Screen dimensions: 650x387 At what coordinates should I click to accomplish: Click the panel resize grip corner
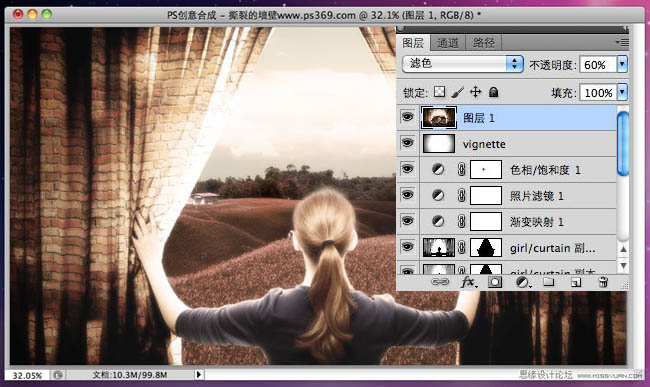[625, 285]
